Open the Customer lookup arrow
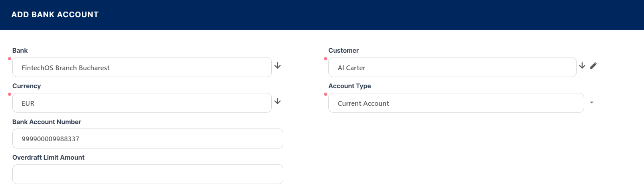 582,66
